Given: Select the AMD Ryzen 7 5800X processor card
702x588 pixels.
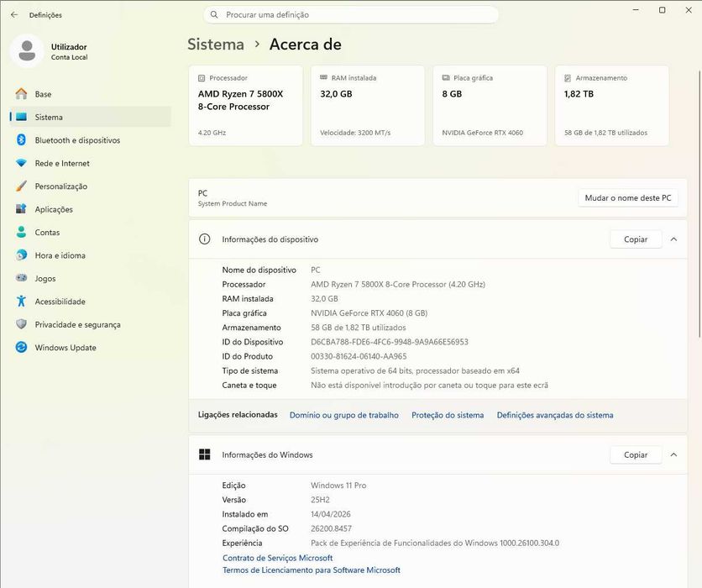Looking at the screenshot, I should pyautogui.click(x=246, y=106).
